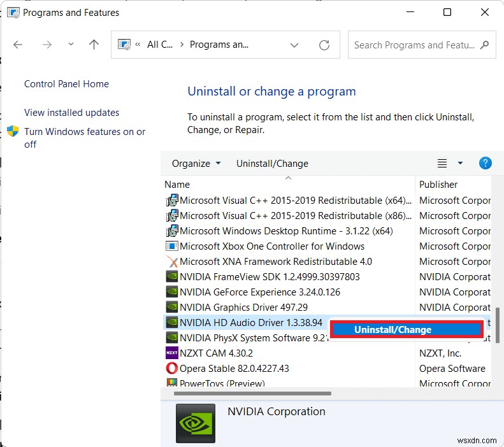Click the XNA Framework icon

click(x=171, y=262)
